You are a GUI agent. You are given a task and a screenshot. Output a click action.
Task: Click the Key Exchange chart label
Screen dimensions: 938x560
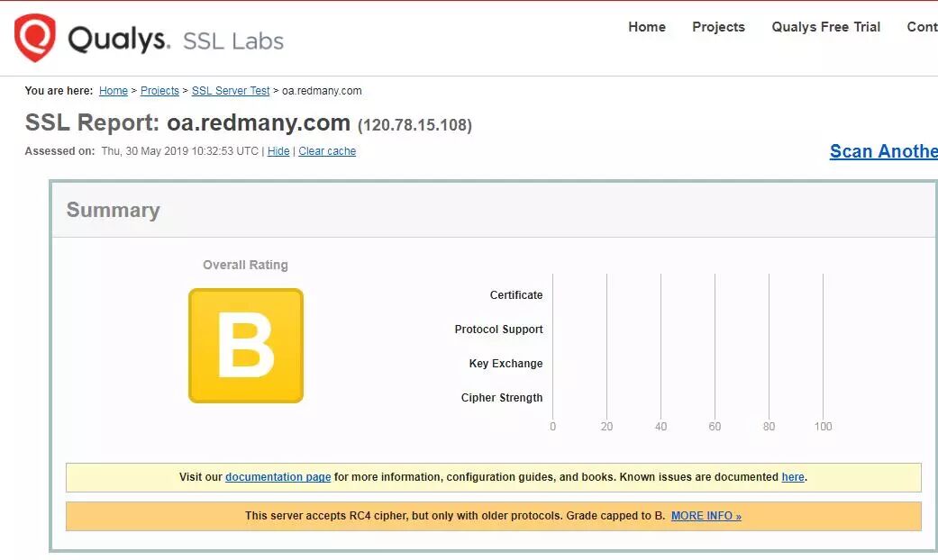[x=505, y=364]
